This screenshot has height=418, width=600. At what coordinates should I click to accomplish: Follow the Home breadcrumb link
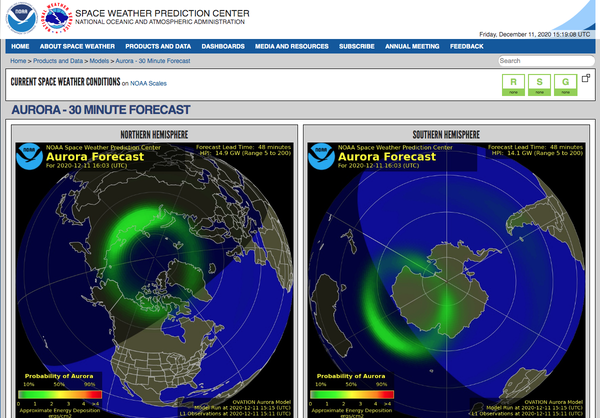click(x=18, y=61)
